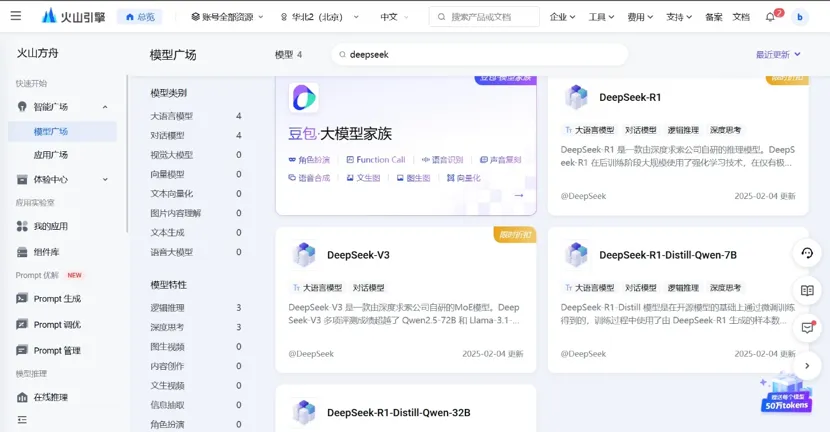Open the DeepSeek-R1-Distill-Qwen-7B title
The width and height of the screenshot is (830, 432).
pos(668,255)
